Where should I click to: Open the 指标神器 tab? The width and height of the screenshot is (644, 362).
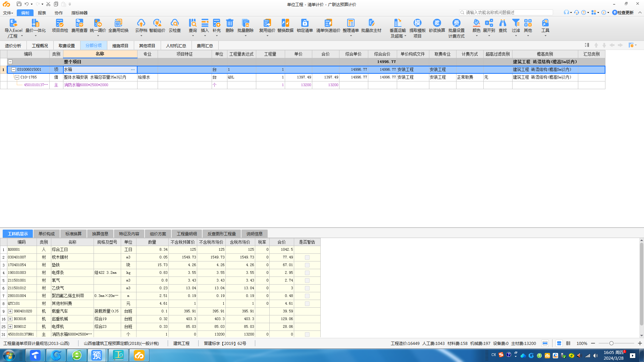79,13
